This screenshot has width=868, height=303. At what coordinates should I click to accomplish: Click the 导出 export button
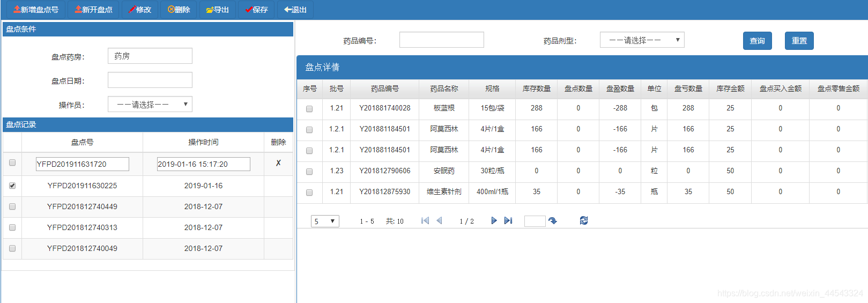tap(218, 10)
